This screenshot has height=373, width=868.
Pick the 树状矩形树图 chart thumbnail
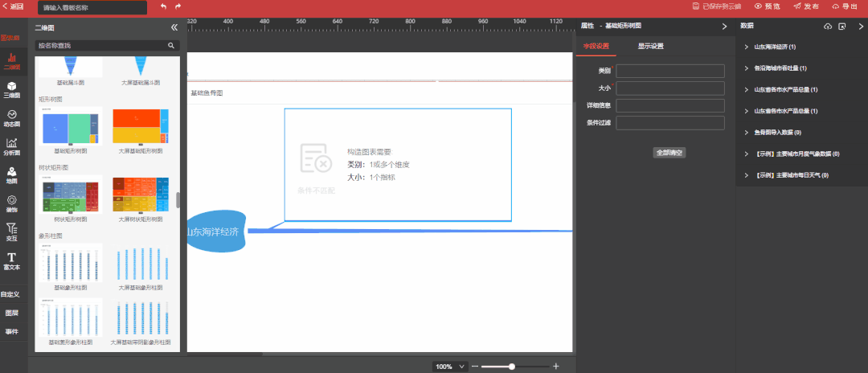tap(72, 195)
